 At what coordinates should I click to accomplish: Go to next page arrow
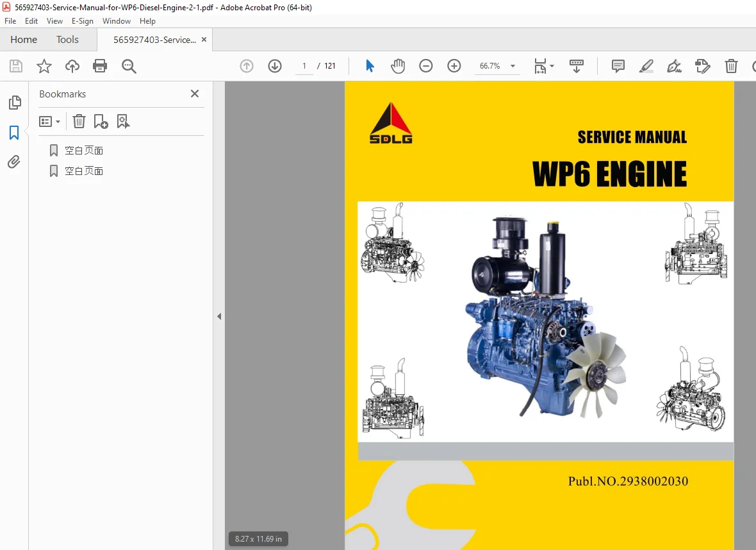275,66
